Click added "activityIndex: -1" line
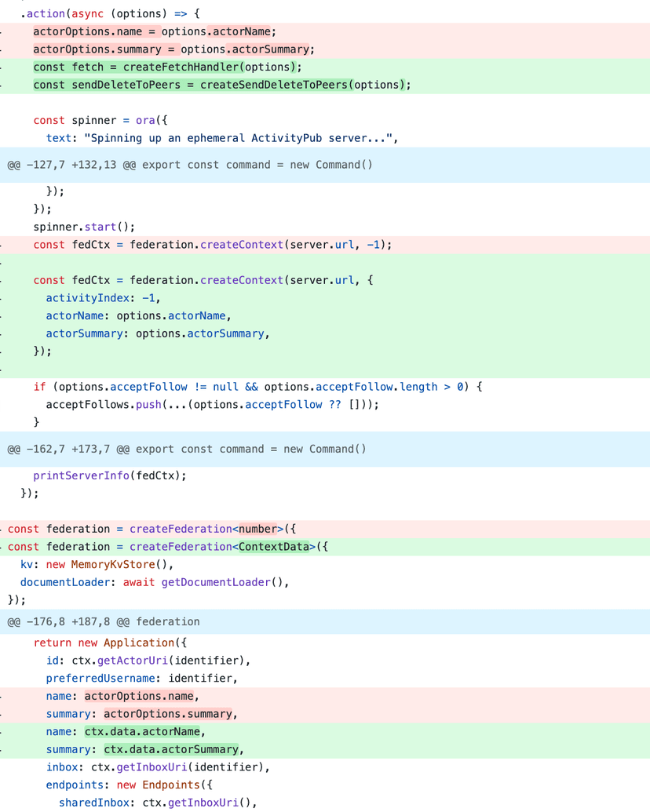650x812 pixels. coord(103,298)
